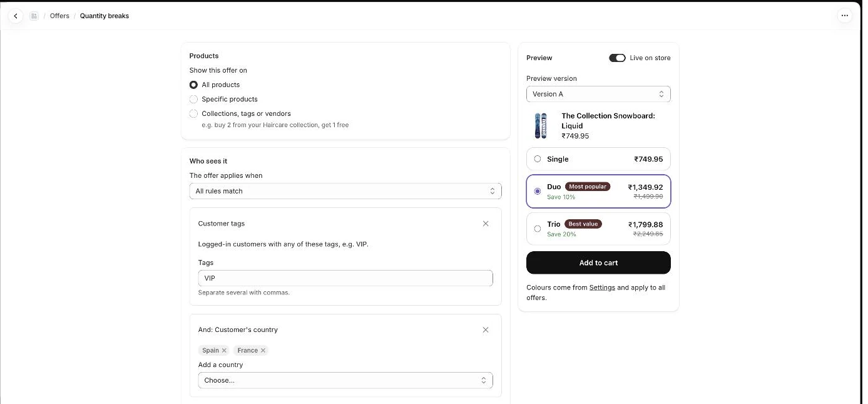Viewport: 868px width, 404px height.
Task: Click The Collection Snowboard: Liquid title
Action: pos(608,121)
